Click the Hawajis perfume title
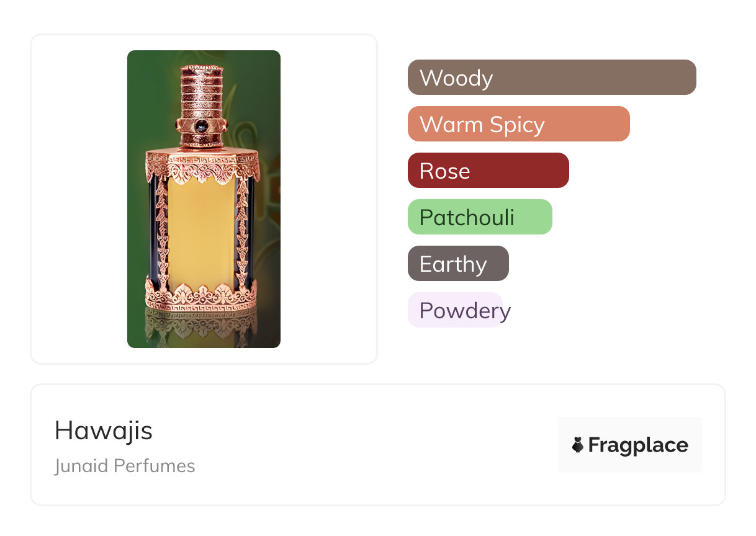The image size is (756, 536). pyautogui.click(x=103, y=430)
